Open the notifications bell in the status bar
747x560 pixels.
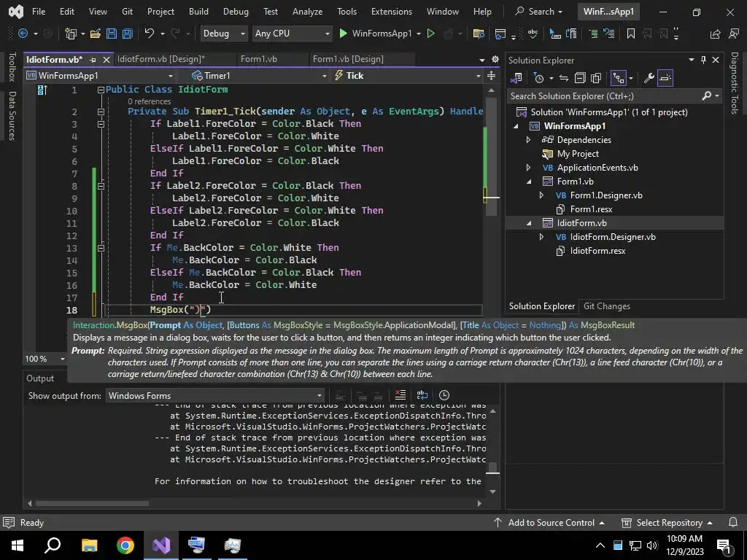733,522
